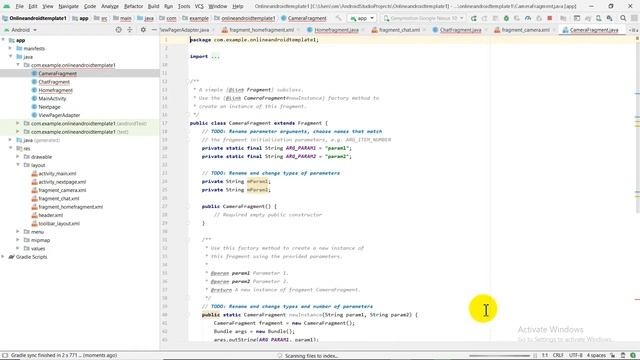The height and width of the screenshot is (360, 640).
Task: Click the 4 spaces indent setting
Action: coord(596,356)
